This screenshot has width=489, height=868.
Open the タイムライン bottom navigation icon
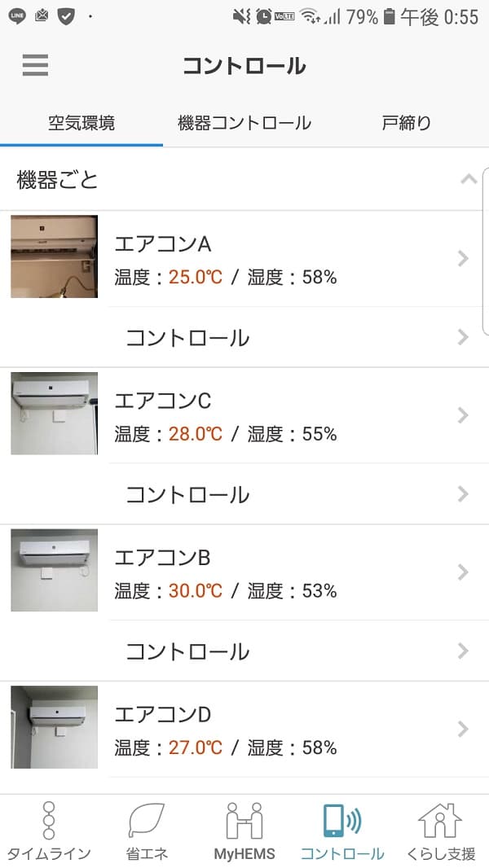(49, 821)
